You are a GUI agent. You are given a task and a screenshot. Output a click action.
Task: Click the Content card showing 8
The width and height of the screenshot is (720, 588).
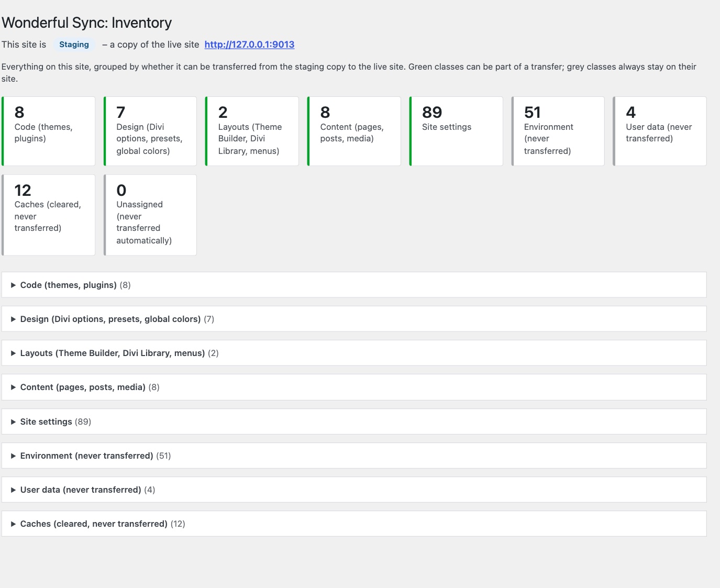pos(354,131)
